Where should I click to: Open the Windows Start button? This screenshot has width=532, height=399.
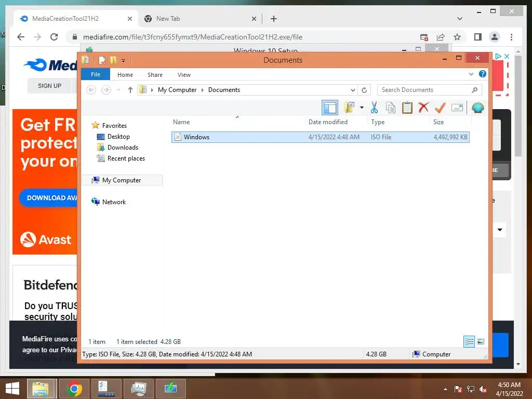click(12, 389)
